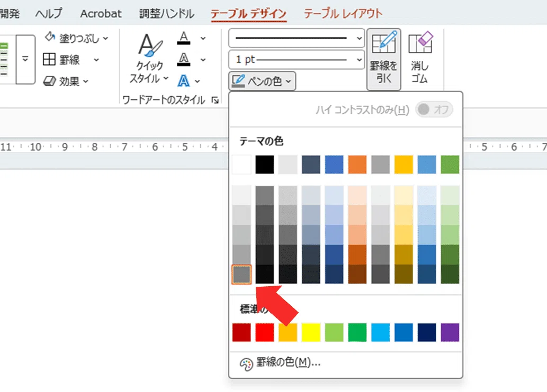
Task: Select medium gray theme color in top row
Action: [380, 165]
